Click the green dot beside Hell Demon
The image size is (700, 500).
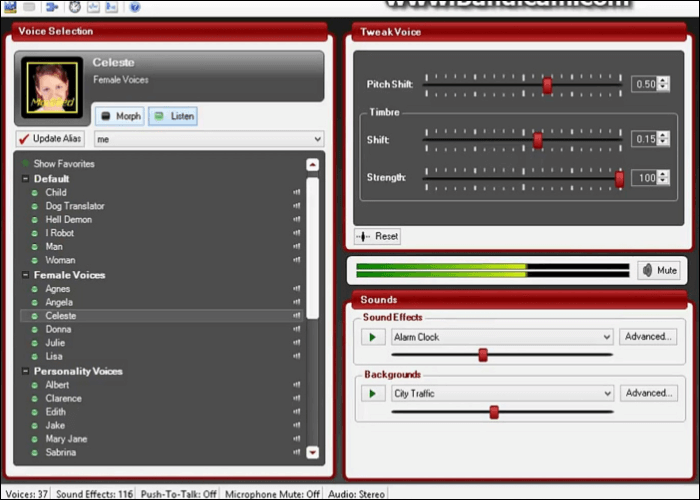pyautogui.click(x=35, y=220)
